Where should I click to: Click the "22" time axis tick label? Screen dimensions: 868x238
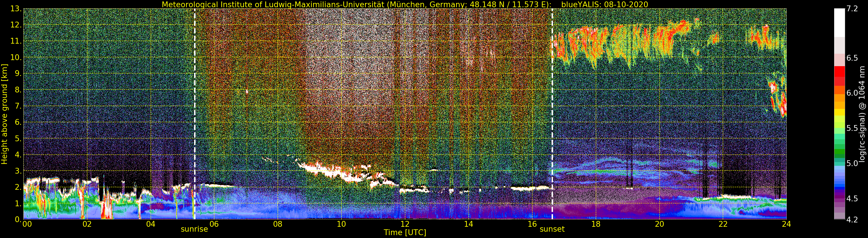coord(723,224)
